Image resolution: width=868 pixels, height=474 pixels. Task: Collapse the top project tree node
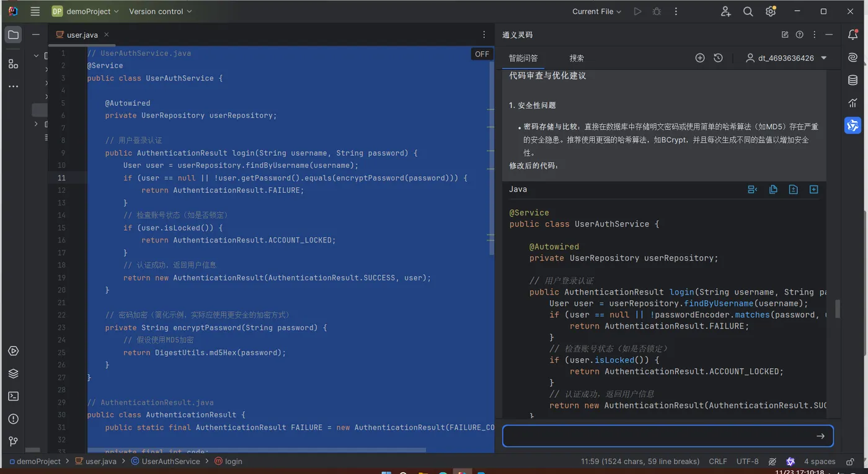(36, 56)
